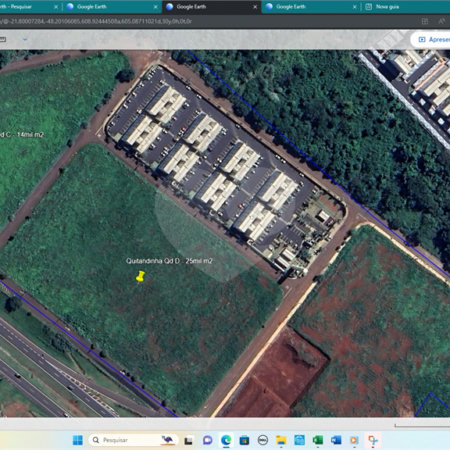Open the Windows Start menu
This screenshot has height=450, width=450.
tap(78, 440)
